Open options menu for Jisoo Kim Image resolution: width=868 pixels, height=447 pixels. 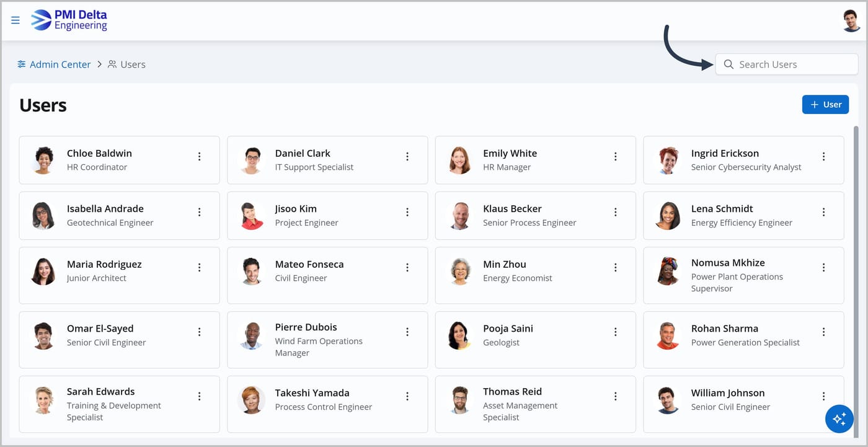[x=407, y=212]
